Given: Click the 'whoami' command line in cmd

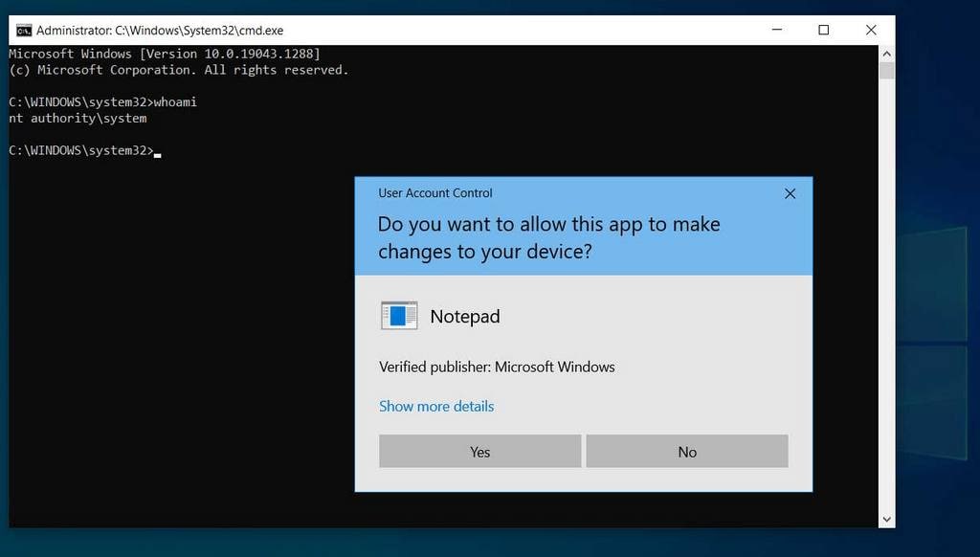Looking at the screenshot, I should pyautogui.click(x=103, y=101).
